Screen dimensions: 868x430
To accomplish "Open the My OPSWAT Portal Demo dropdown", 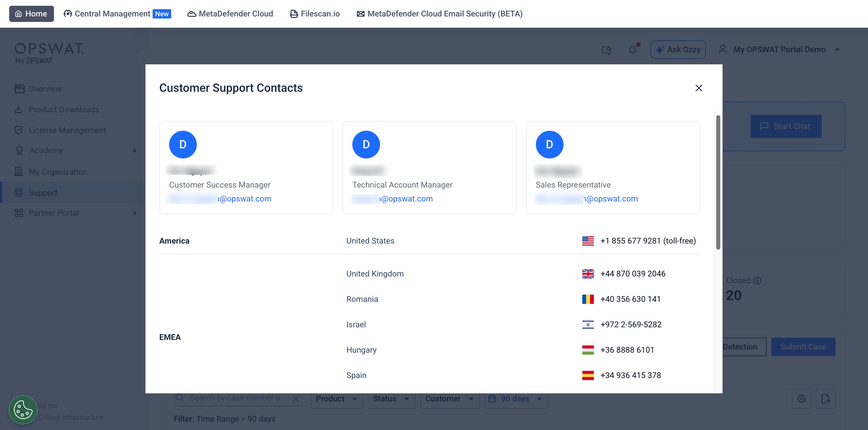I will (779, 50).
